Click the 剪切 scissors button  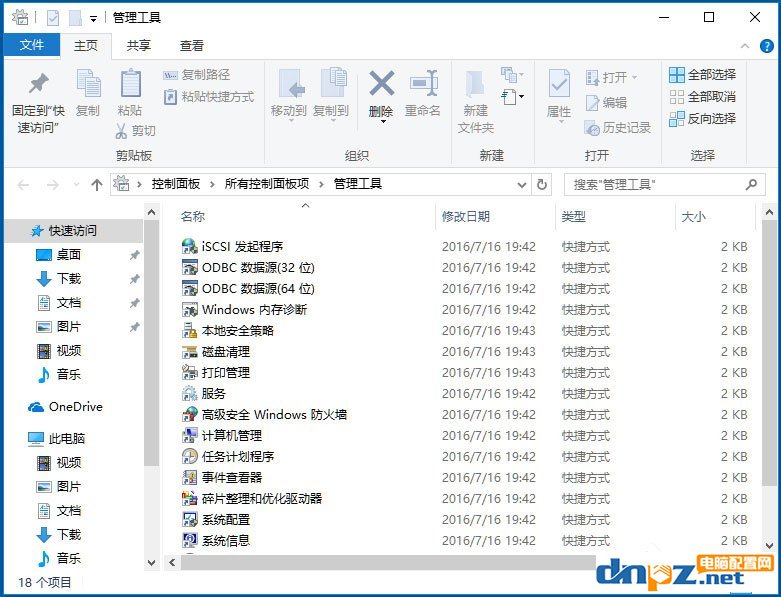tap(135, 130)
